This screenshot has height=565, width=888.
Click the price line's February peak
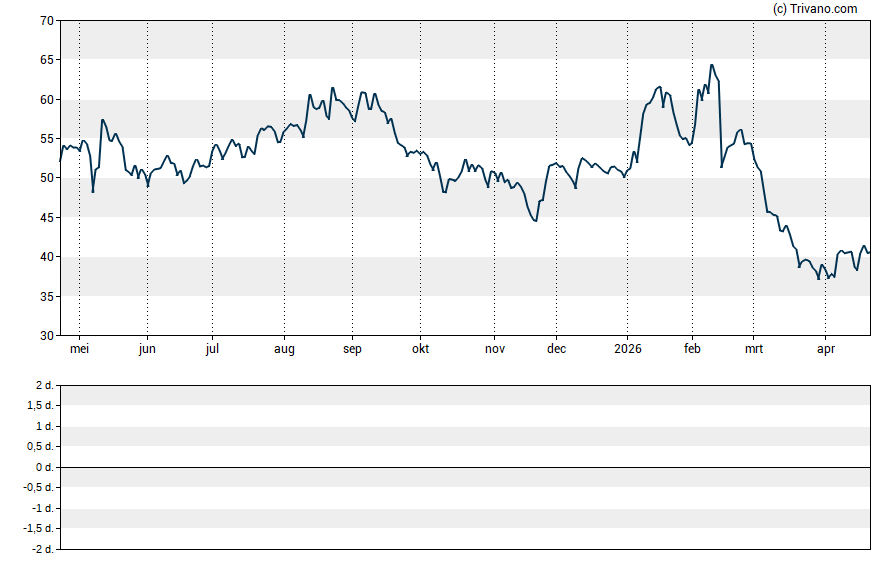coord(711,66)
